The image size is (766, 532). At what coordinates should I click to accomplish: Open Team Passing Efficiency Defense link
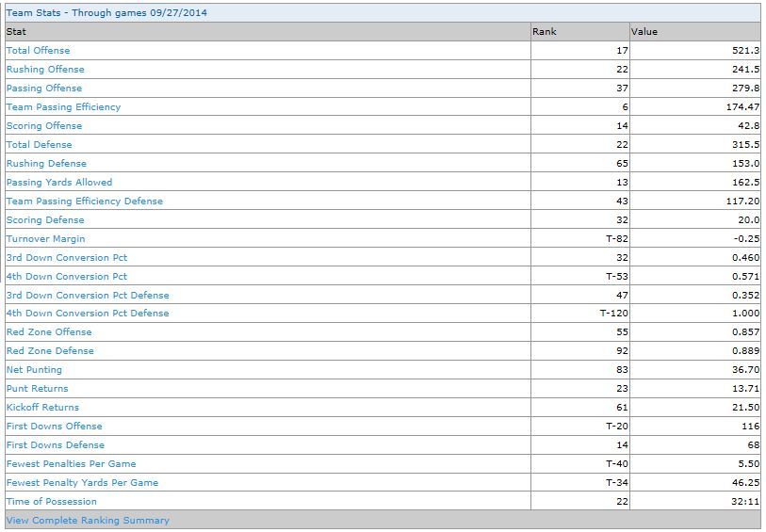click(85, 202)
